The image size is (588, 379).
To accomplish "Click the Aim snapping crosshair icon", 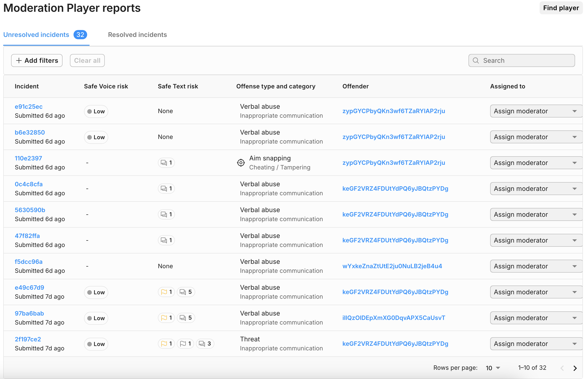I will coord(241,163).
